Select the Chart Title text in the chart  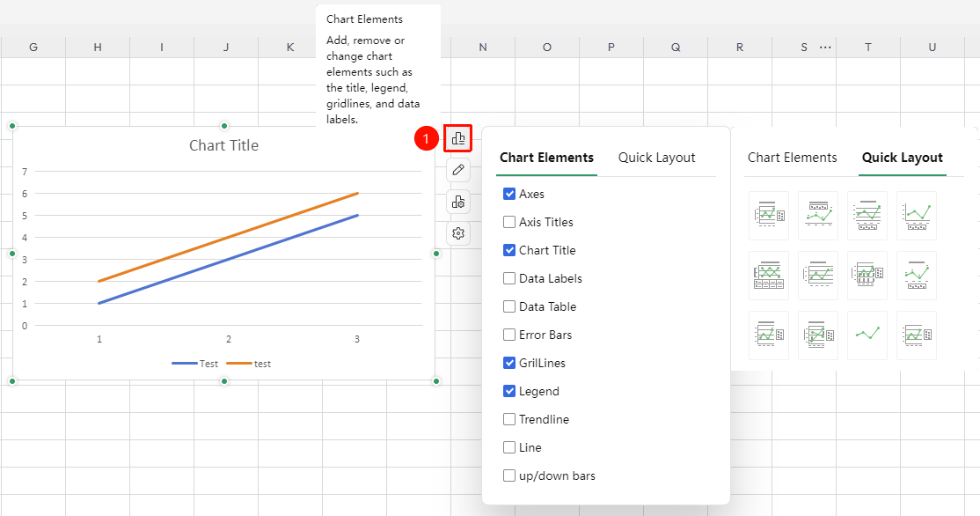tap(223, 146)
